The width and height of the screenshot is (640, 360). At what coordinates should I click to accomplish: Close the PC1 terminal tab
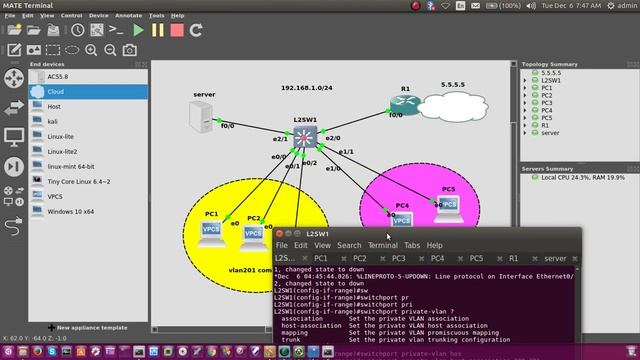point(344,259)
